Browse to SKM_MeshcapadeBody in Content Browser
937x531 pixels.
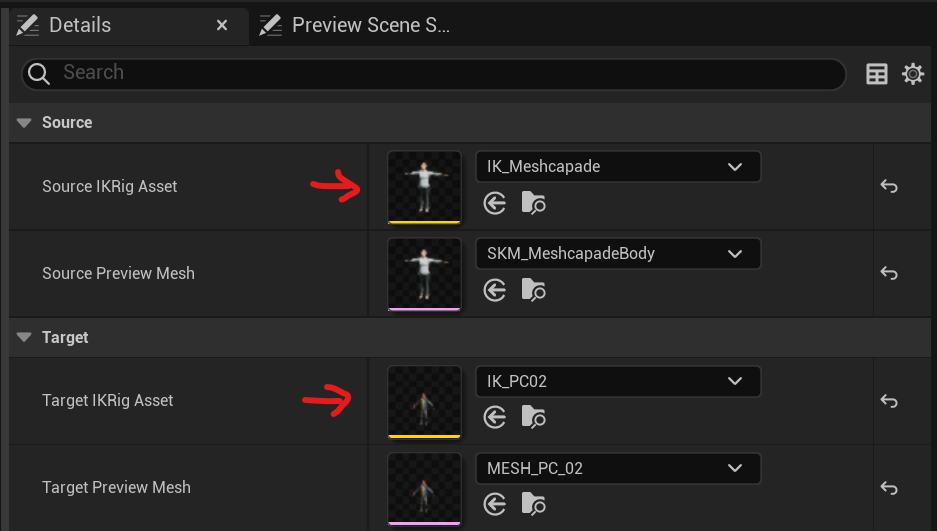pyautogui.click(x=534, y=290)
